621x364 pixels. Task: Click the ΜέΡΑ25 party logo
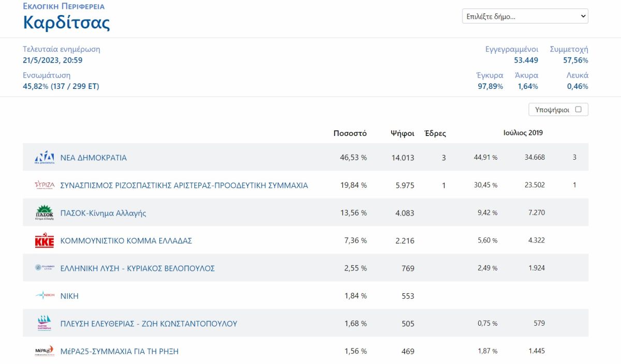pos(45,351)
